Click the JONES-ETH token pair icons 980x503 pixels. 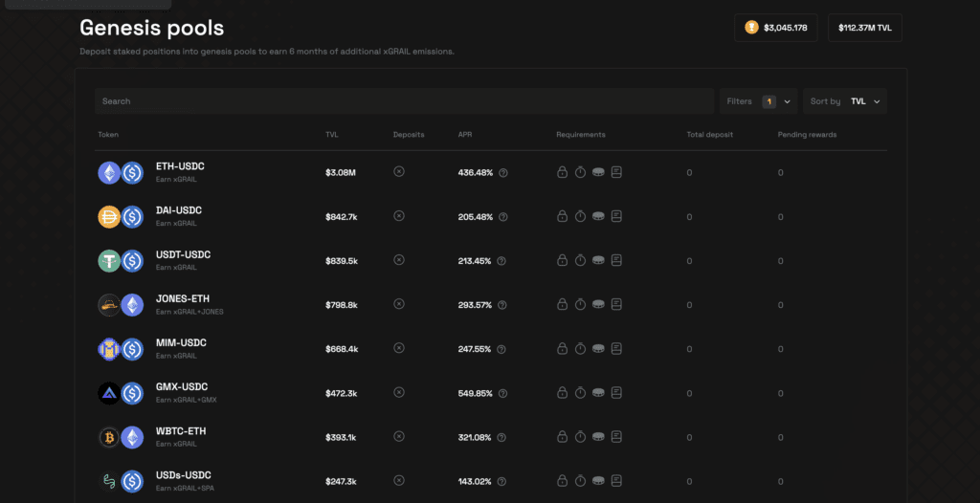tap(121, 305)
